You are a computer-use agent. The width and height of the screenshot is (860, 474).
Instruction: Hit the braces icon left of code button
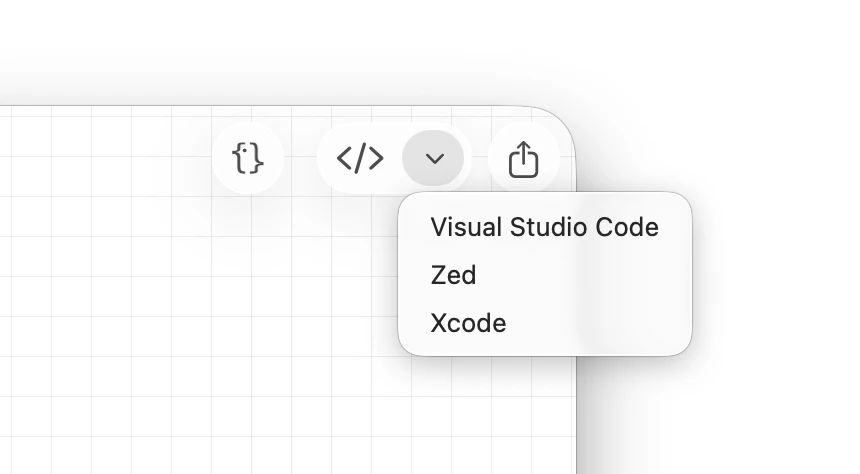click(x=248, y=158)
